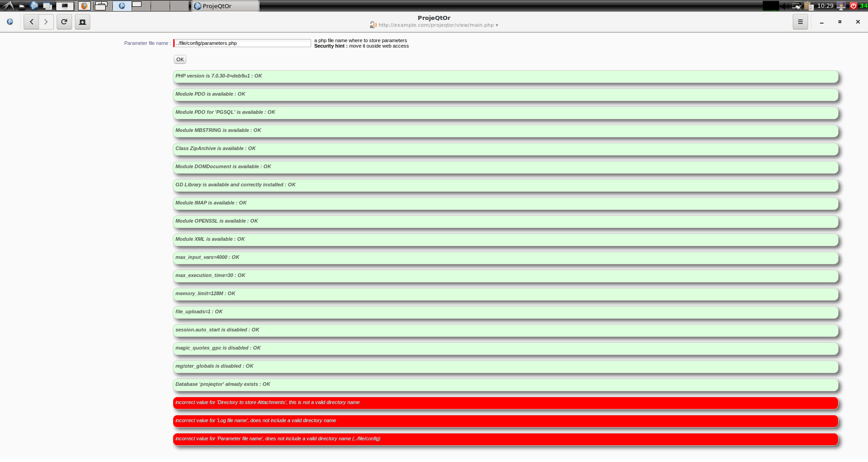Select the ProjeQtOr taskbar window button
Viewport: 868px width, 462px height.
pos(225,6)
